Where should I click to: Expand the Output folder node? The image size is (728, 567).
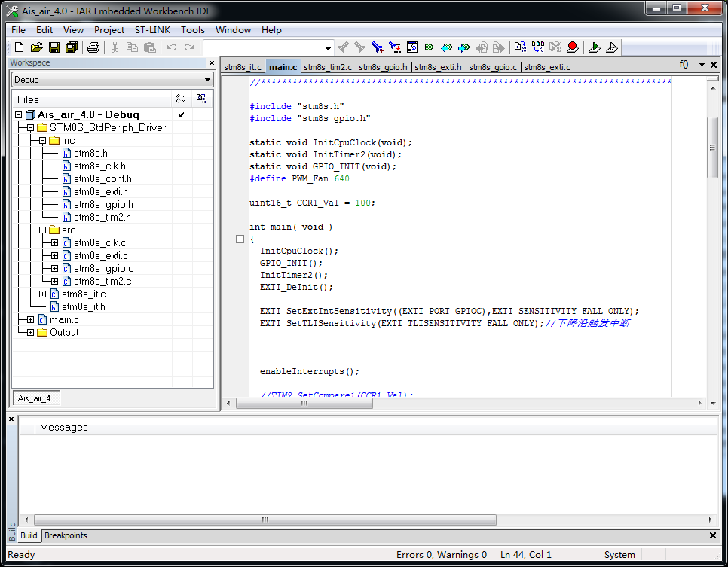click(x=31, y=333)
